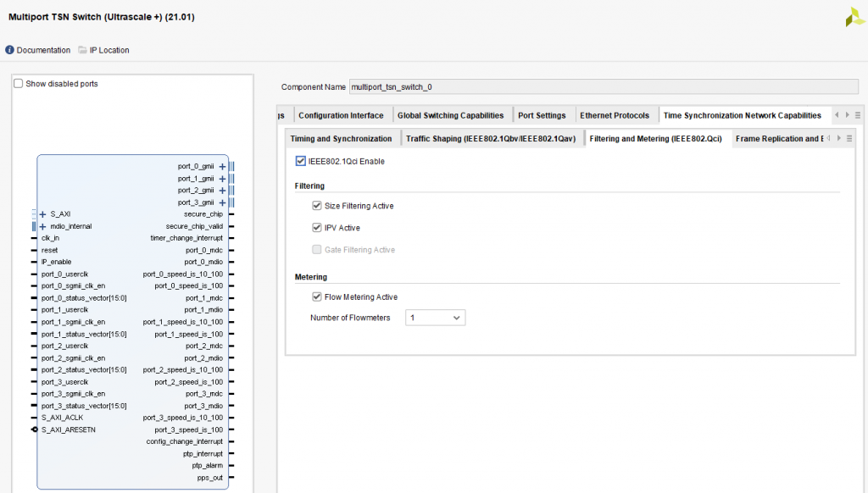Disable Size Filtering Active
868x493 pixels.
click(317, 206)
